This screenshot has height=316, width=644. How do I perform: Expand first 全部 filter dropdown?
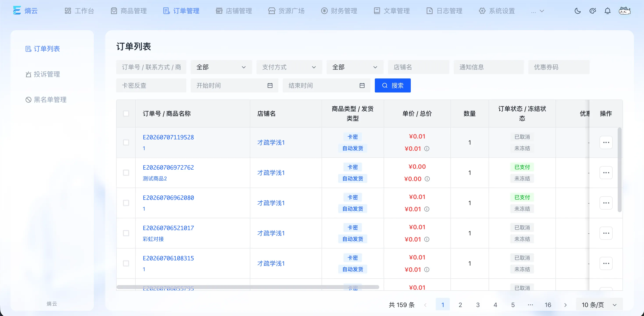point(221,67)
